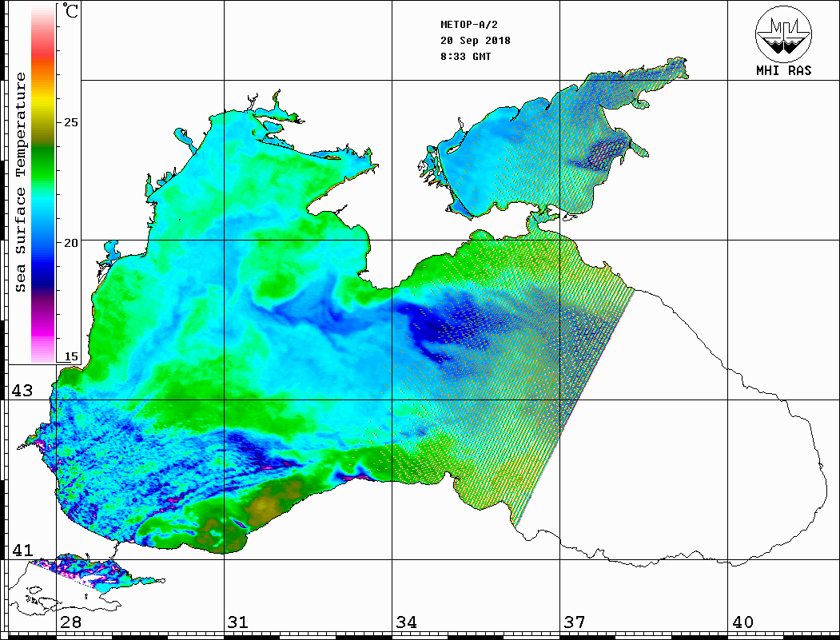This screenshot has width=840, height=640.
Task: Click the '20' tick on temperature scale
Action: (x=70, y=243)
